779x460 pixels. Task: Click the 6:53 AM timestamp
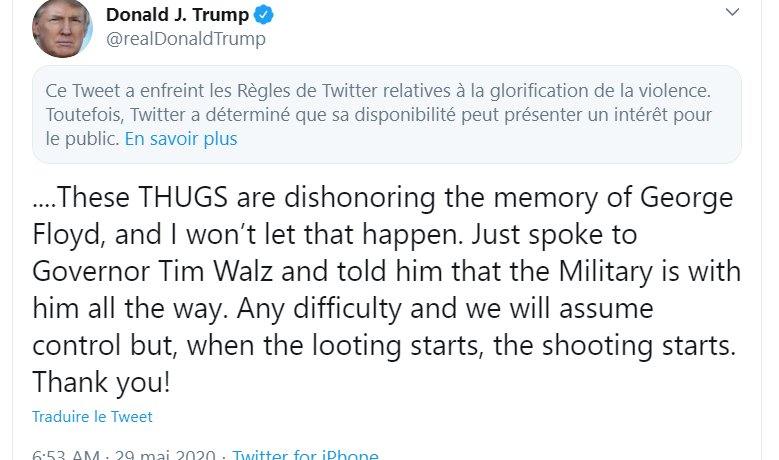[65, 455]
